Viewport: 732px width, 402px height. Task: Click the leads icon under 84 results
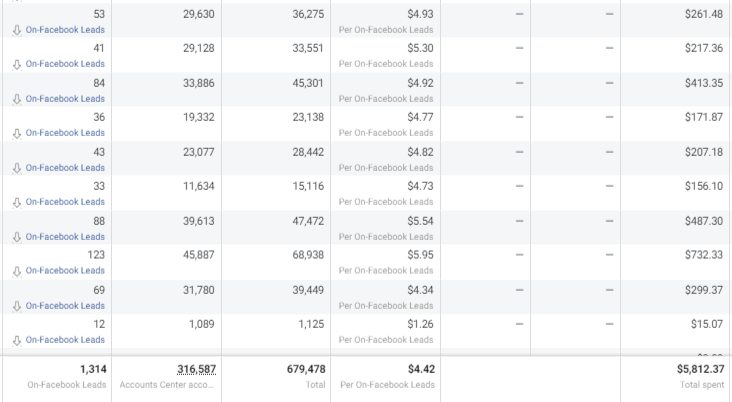(16, 99)
